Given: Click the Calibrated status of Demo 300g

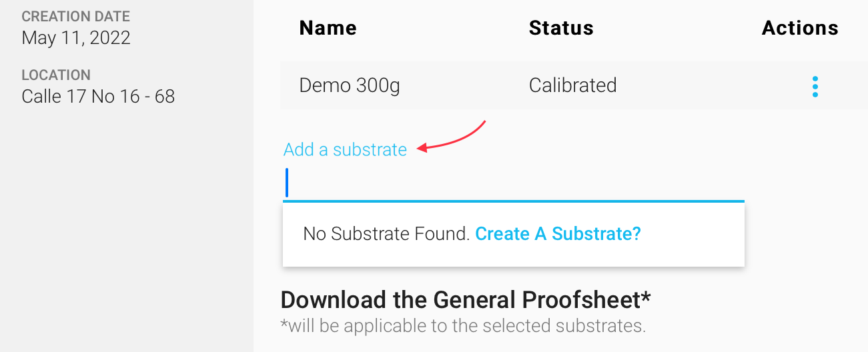Looking at the screenshot, I should [572, 85].
